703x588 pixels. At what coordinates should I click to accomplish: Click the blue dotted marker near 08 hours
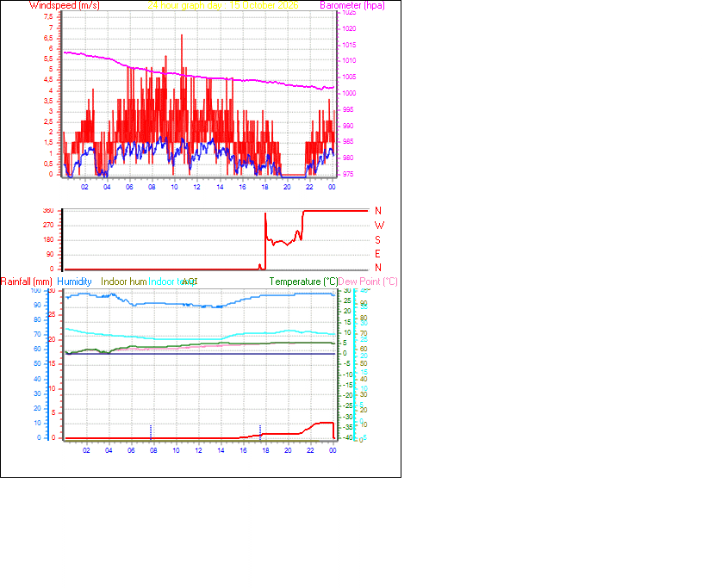pyautogui.click(x=151, y=432)
